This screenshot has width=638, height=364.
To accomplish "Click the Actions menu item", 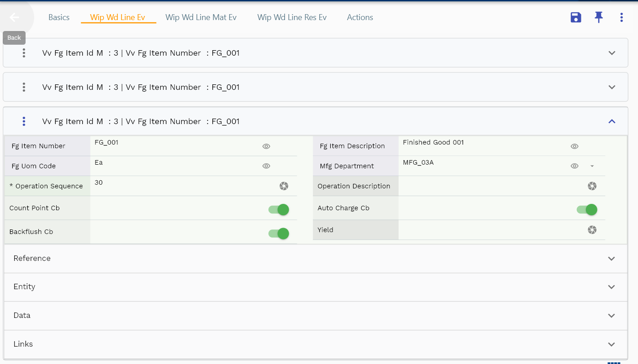I will click(x=360, y=17).
